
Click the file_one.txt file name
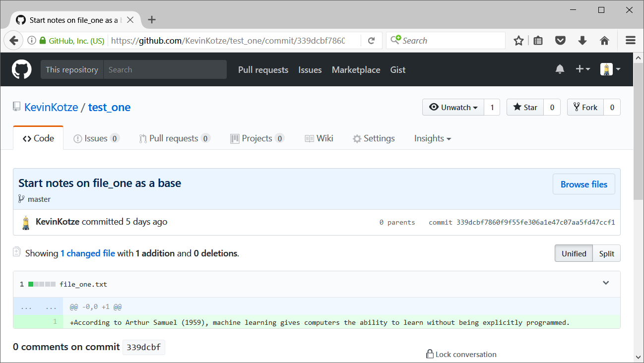(x=83, y=284)
